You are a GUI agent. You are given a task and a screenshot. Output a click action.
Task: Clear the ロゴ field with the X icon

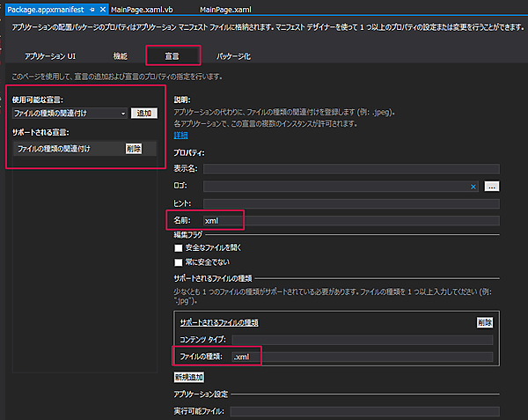point(473,187)
